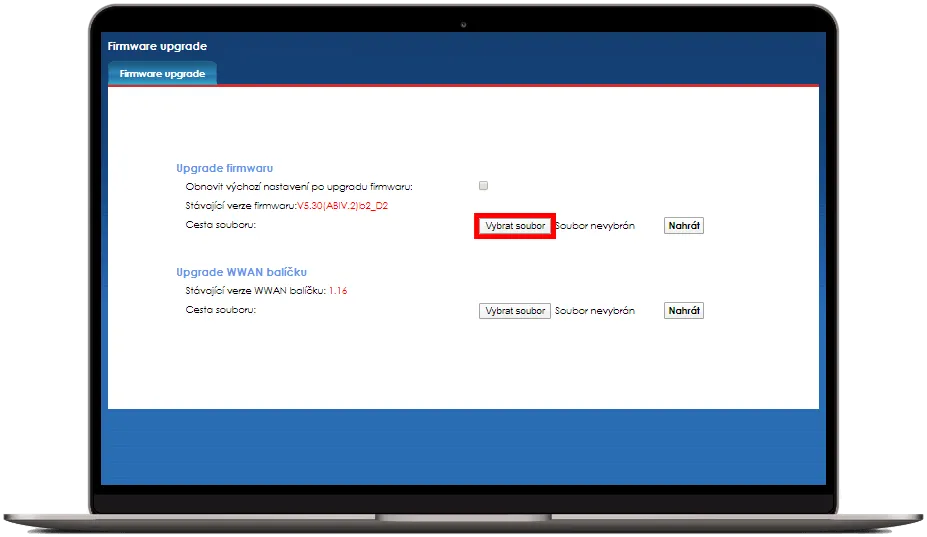Screen dimensions: 927x537
Task: Click 'Cesta souboru' label under Upgrade WWAN
Action: pyautogui.click(x=221, y=310)
